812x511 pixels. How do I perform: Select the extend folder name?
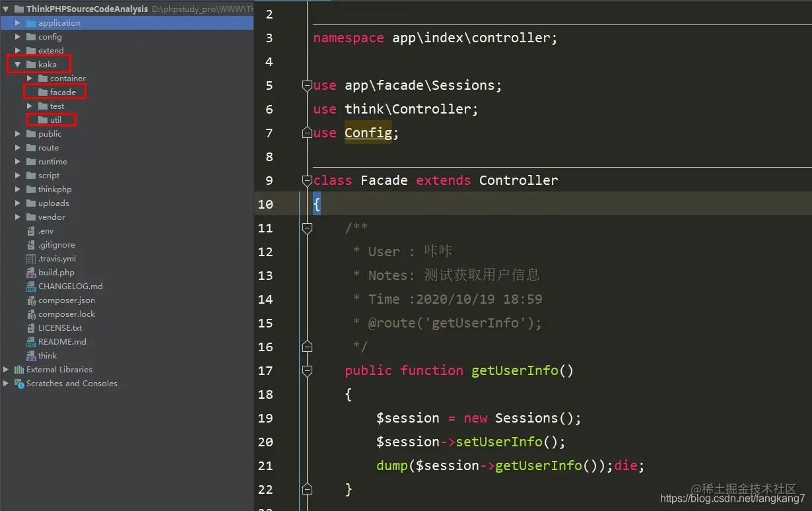coord(51,51)
